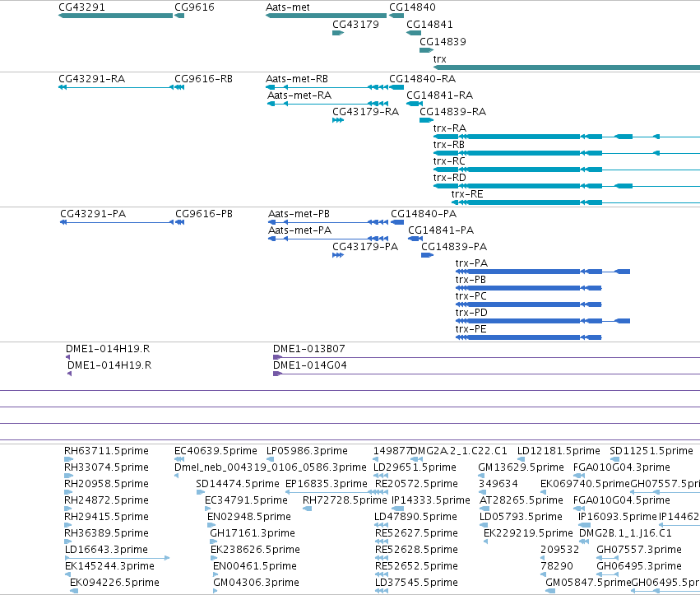Select the CG43291-RA transcript

coord(116,87)
